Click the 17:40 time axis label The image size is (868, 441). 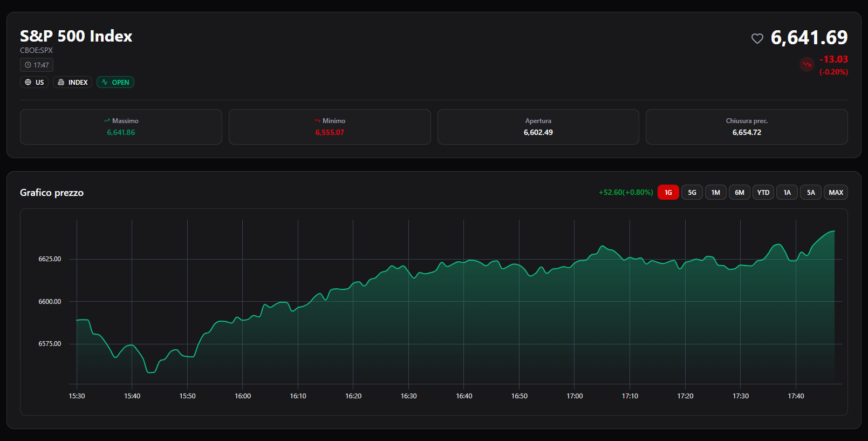[x=796, y=396]
